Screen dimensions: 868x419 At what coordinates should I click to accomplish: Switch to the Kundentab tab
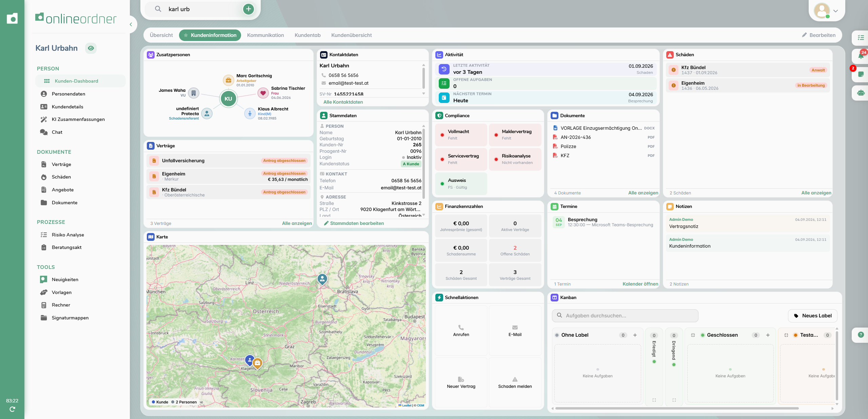point(308,35)
